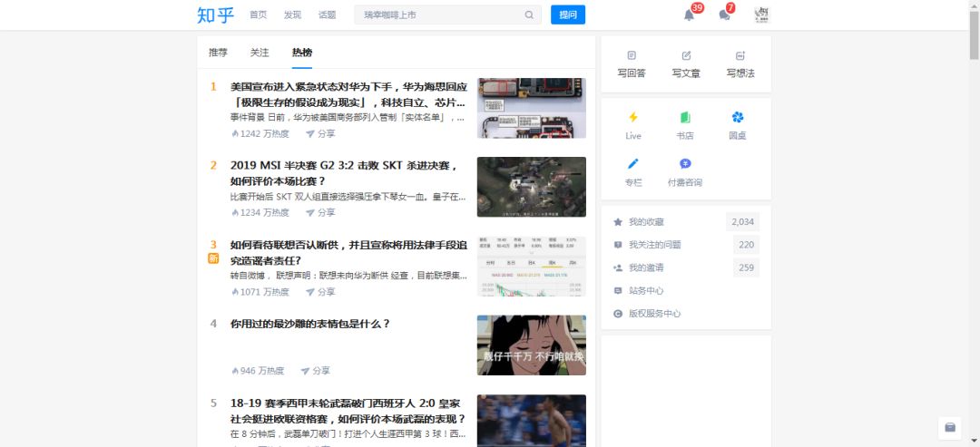
Task: Click the 1234 万热度 heat text
Action: pyautogui.click(x=265, y=212)
